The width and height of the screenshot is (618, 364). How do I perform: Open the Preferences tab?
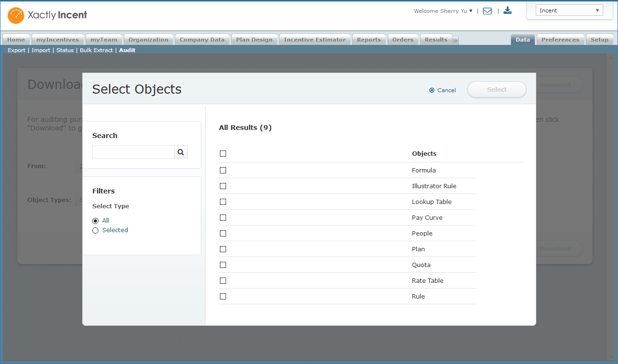(560, 40)
